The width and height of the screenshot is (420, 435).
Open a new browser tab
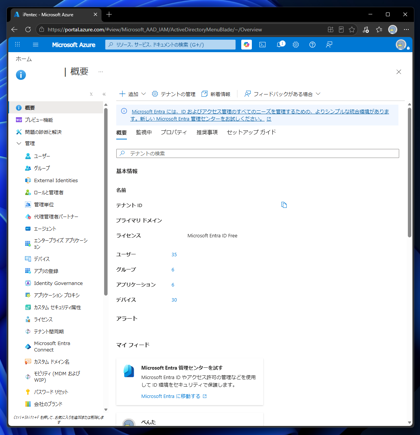tap(109, 14)
